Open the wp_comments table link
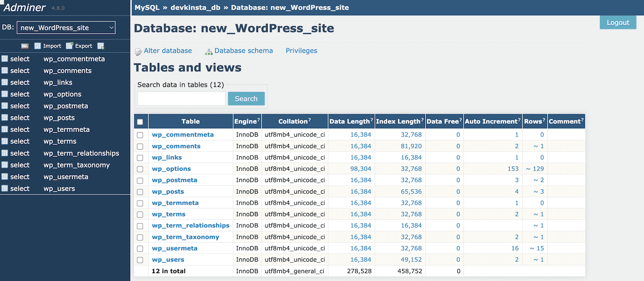The height and width of the screenshot is (281, 644). point(176,146)
